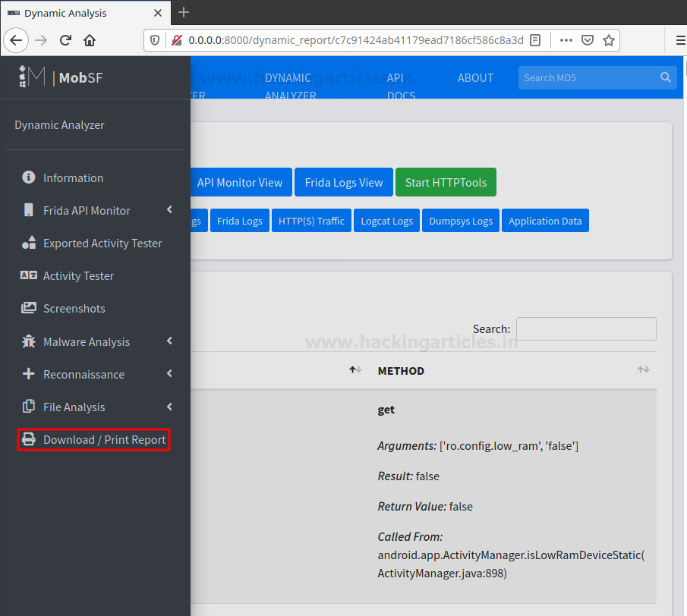687x616 pixels.
Task: Click the Exported Activity Tester shapes icon
Action: coord(29,243)
